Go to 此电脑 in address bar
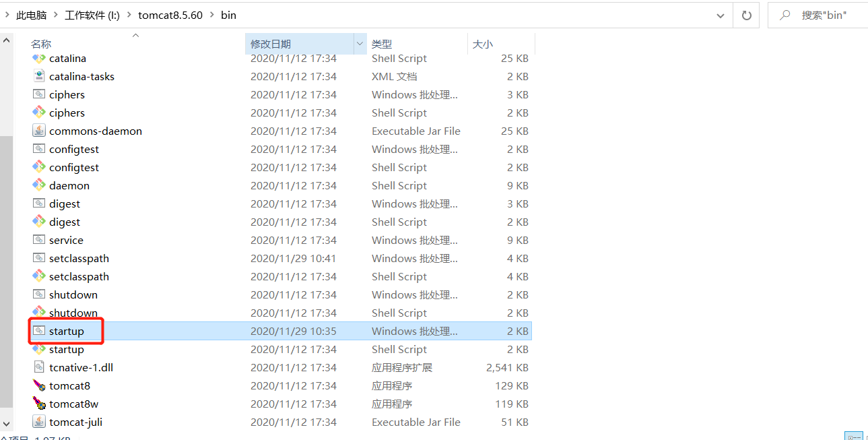This screenshot has width=868, height=440. pos(32,15)
